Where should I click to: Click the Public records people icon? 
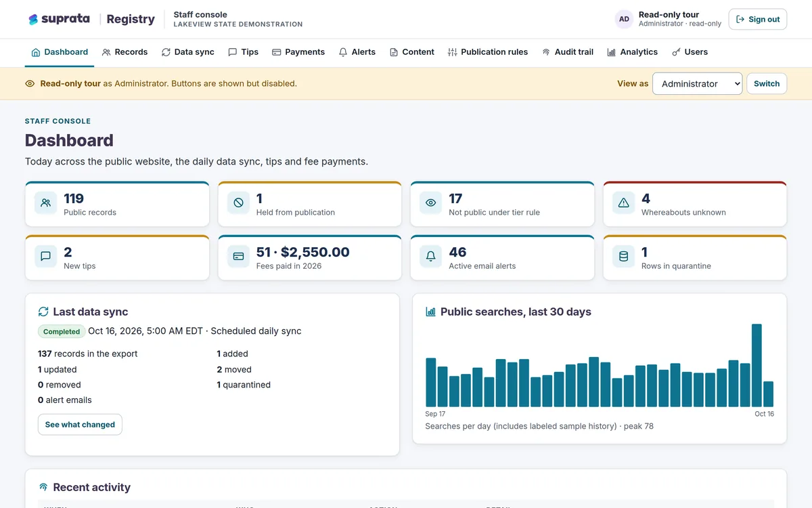46,203
